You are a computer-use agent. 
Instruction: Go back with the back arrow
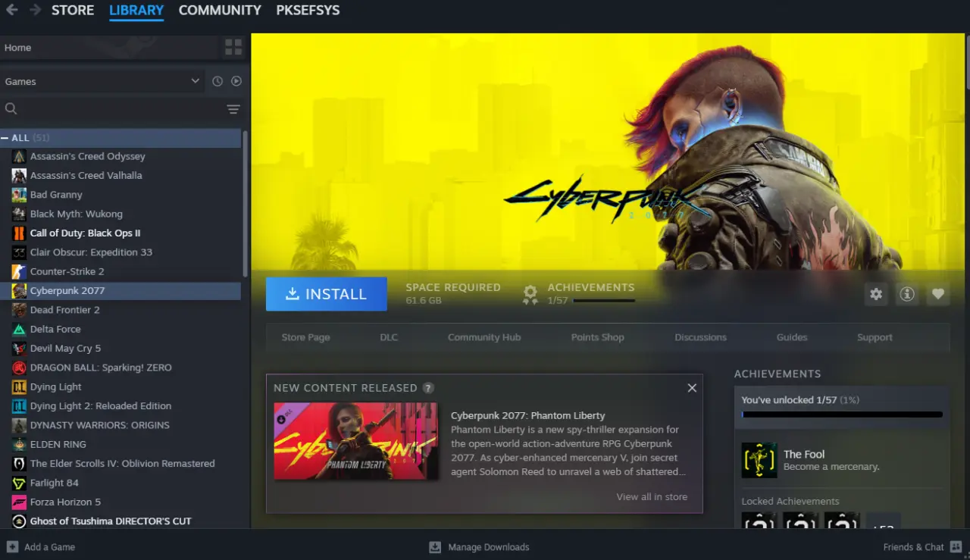12,11
